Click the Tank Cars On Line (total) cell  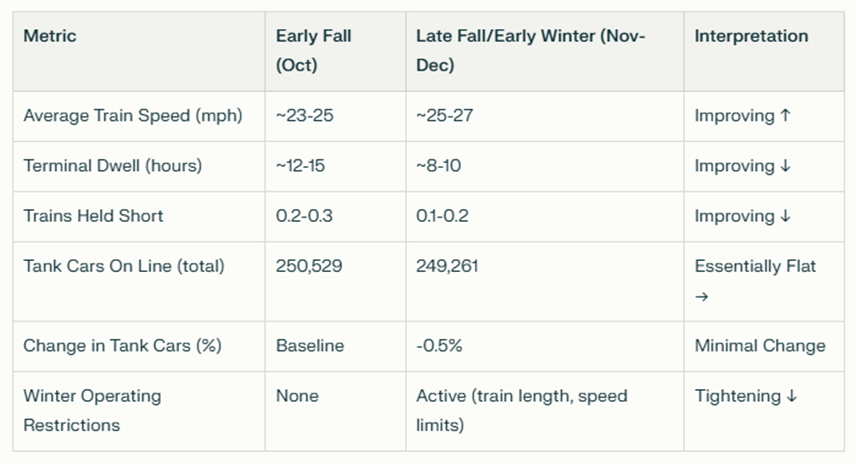(124, 266)
